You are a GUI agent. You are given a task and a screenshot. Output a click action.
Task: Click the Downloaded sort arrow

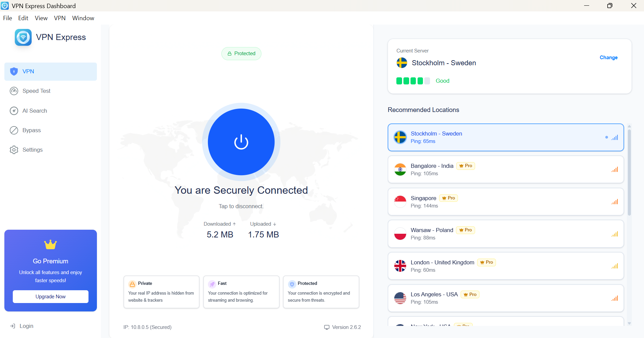click(234, 223)
